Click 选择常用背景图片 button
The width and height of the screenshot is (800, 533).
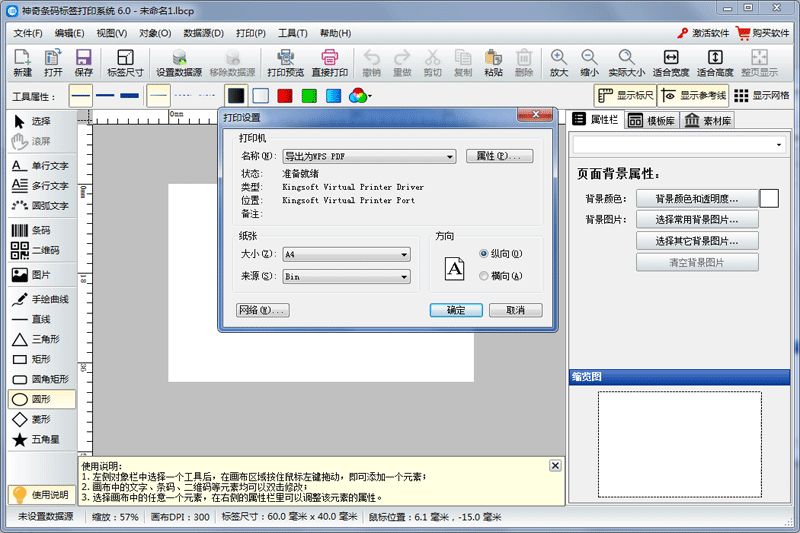pos(697,220)
